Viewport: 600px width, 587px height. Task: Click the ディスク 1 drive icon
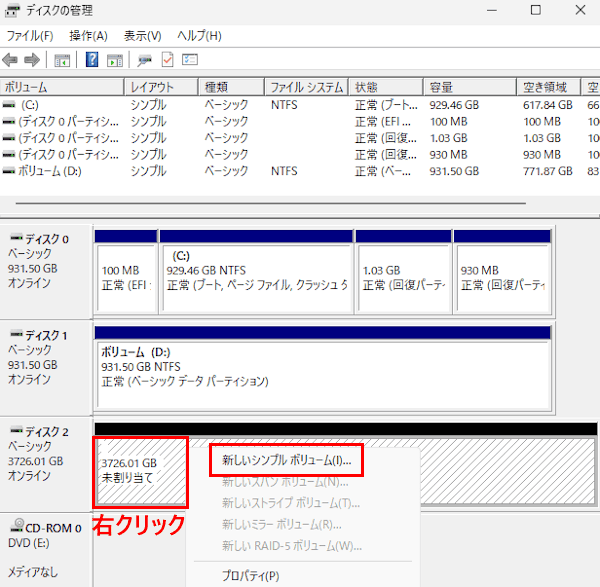(x=16, y=334)
